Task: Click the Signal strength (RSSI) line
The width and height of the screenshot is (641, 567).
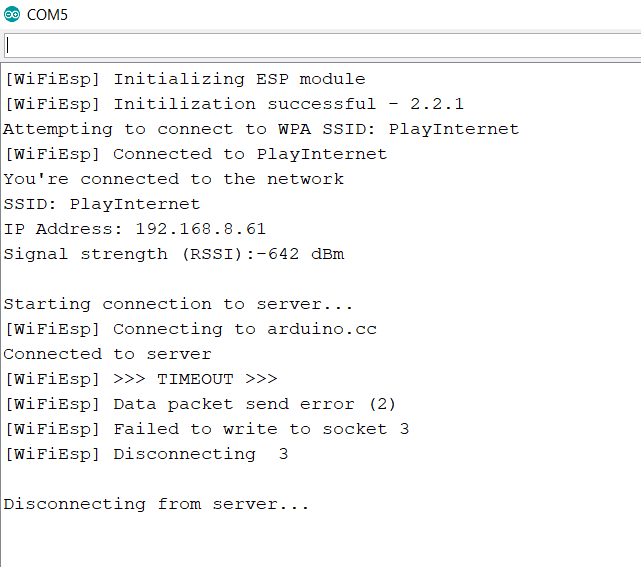Action: point(174,254)
